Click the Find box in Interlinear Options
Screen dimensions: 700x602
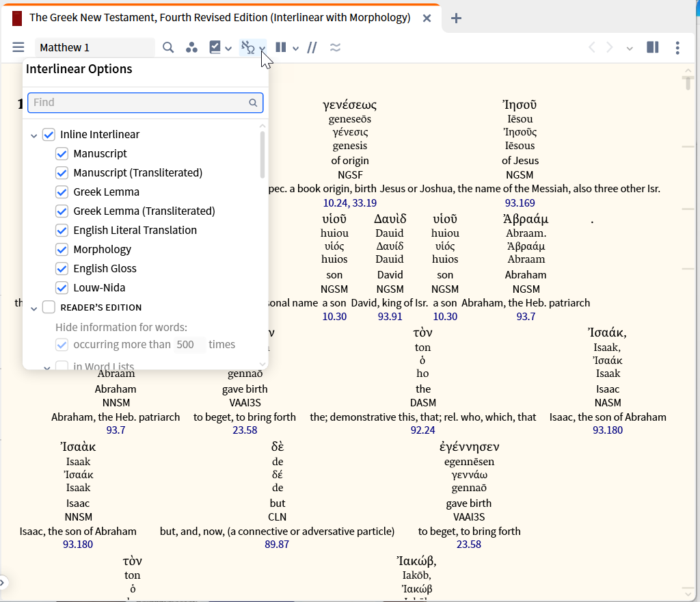coord(146,103)
